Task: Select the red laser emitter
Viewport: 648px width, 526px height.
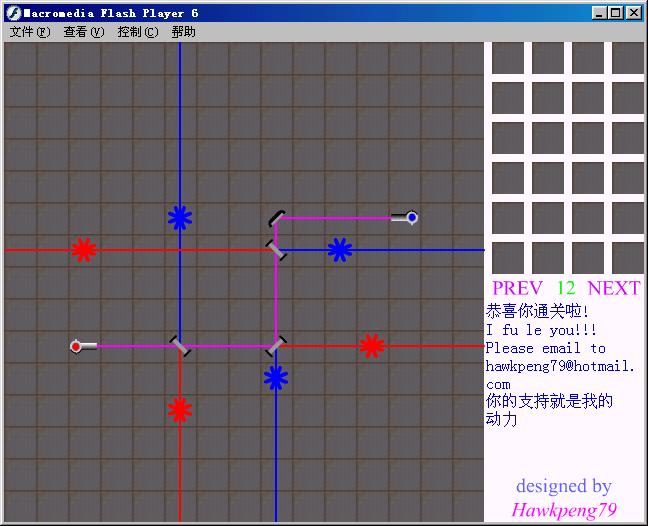Action: pos(83,346)
